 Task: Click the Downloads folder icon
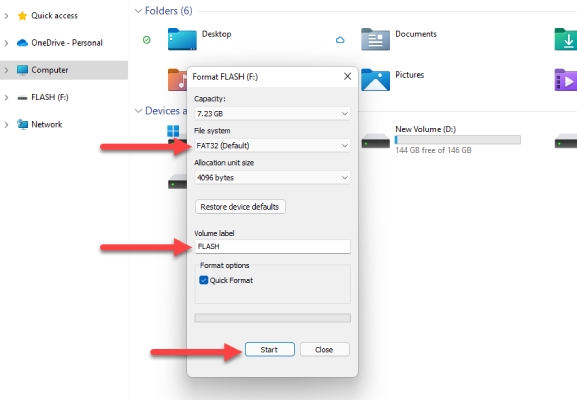click(x=566, y=39)
